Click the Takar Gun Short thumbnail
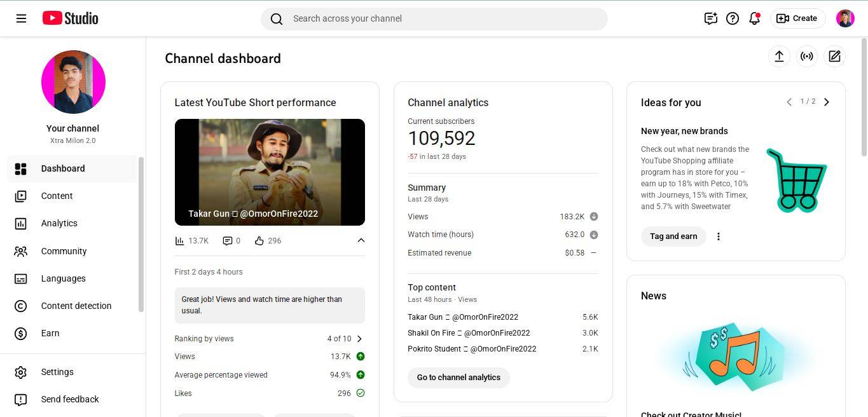Screen dimensions: 868x417 click(x=270, y=172)
